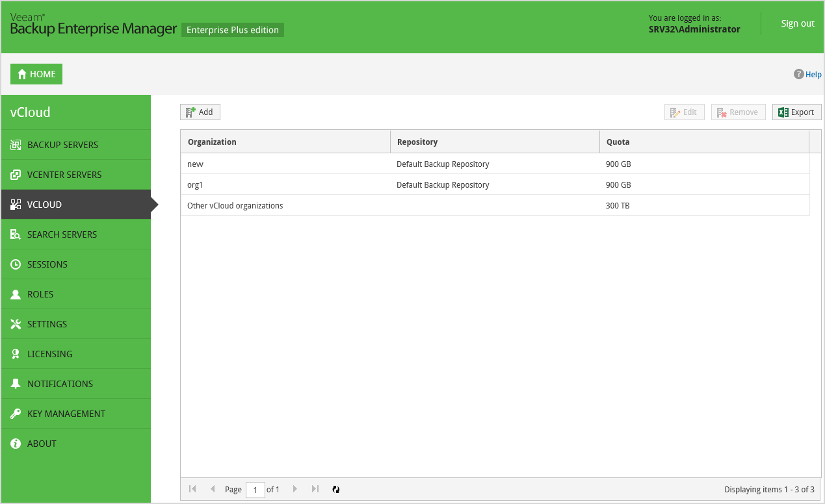Click the Remove button

pos(739,112)
